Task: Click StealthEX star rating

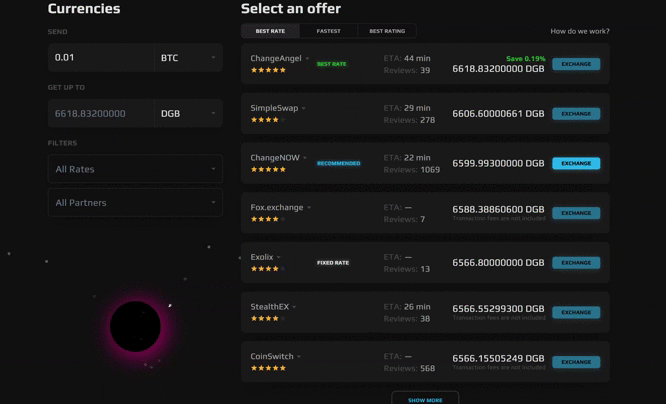Action: 268,319
